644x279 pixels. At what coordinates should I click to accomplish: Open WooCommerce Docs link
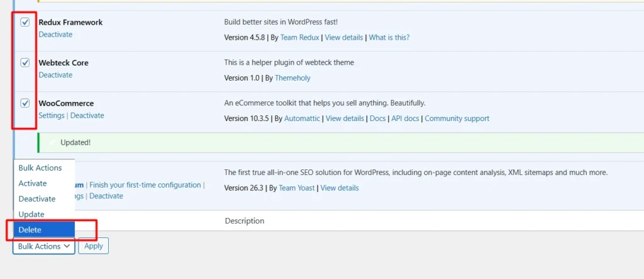coord(377,118)
